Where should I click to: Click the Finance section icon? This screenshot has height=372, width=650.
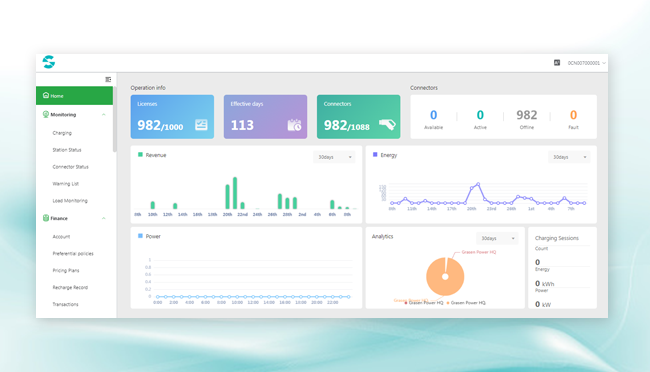[46, 218]
